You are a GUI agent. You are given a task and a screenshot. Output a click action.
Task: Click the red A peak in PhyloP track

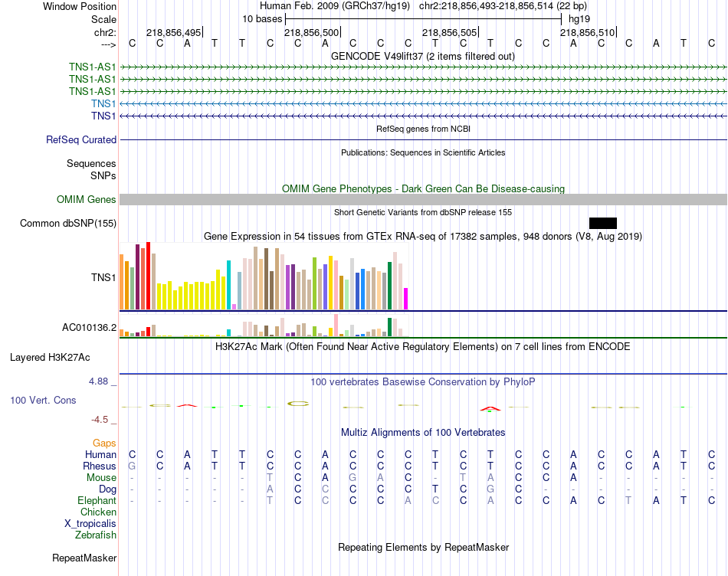pos(490,409)
